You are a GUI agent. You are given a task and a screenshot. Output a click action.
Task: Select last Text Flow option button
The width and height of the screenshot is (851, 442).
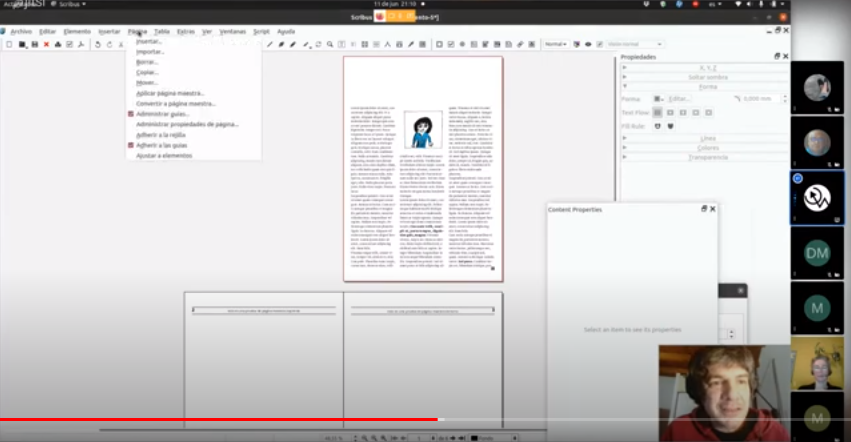(708, 112)
